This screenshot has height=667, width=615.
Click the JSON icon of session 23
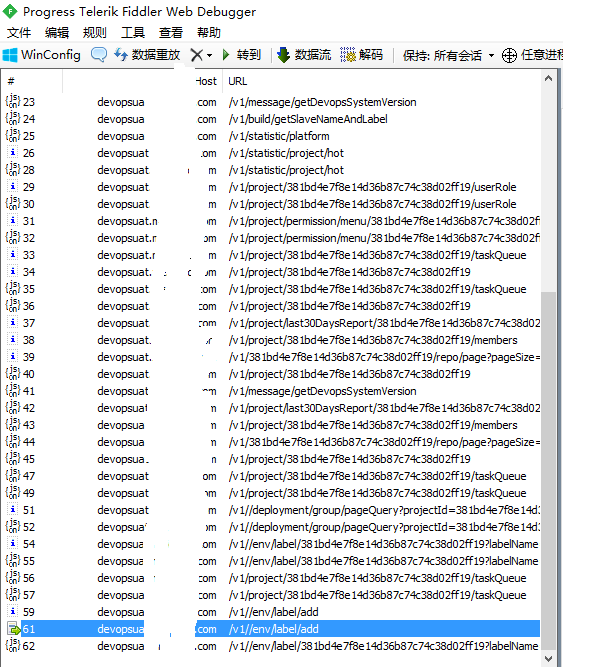tap(13, 101)
